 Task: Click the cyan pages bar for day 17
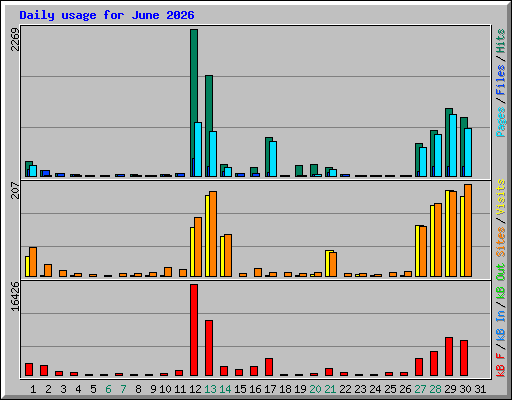tap(273, 159)
